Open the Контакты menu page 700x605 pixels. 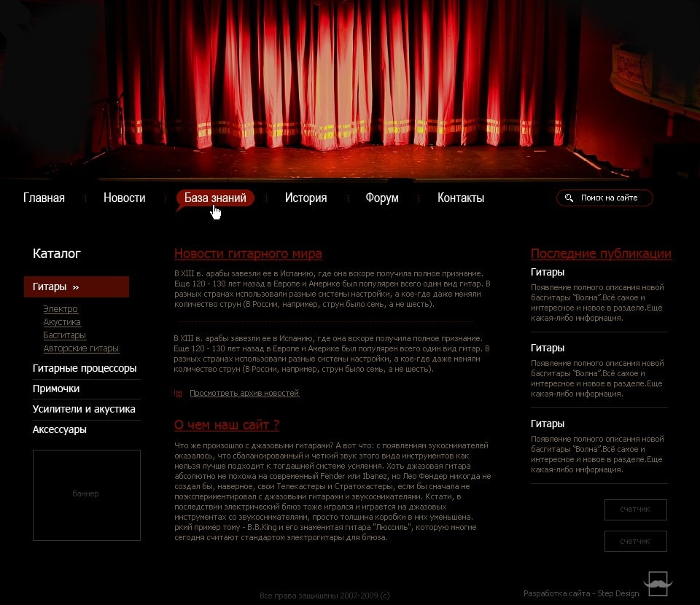461,198
